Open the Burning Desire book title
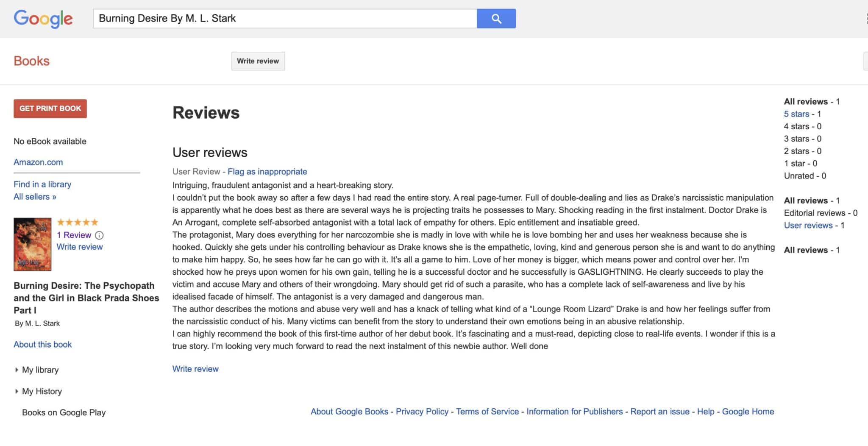The image size is (868, 446). click(86, 298)
